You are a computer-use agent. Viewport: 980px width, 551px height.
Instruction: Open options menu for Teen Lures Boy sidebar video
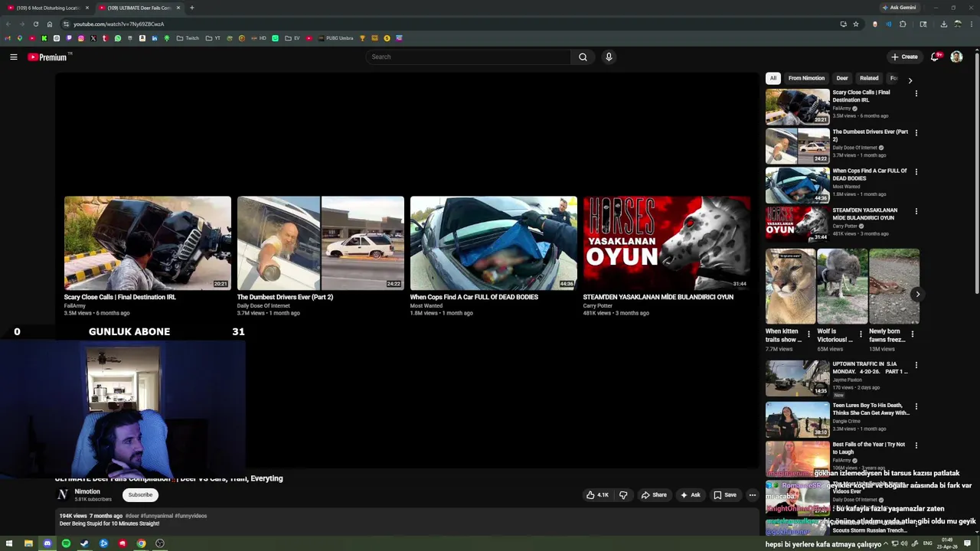pyautogui.click(x=916, y=406)
